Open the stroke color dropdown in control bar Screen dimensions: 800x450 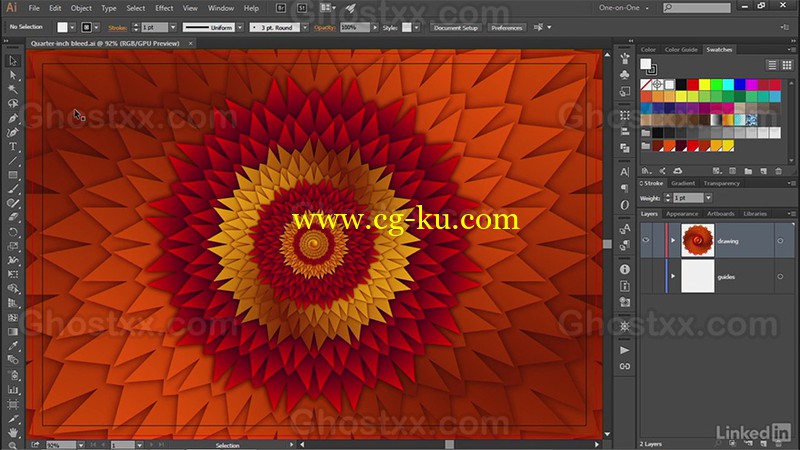click(x=96, y=28)
